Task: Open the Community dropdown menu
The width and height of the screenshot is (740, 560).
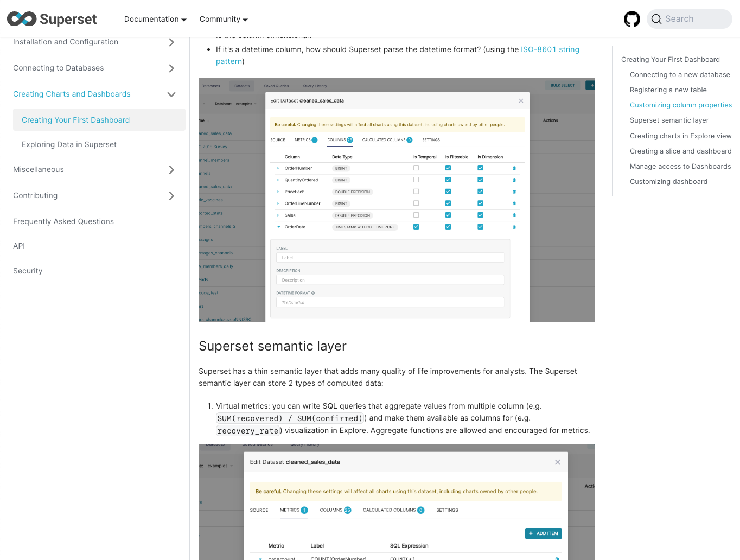Action: (224, 19)
